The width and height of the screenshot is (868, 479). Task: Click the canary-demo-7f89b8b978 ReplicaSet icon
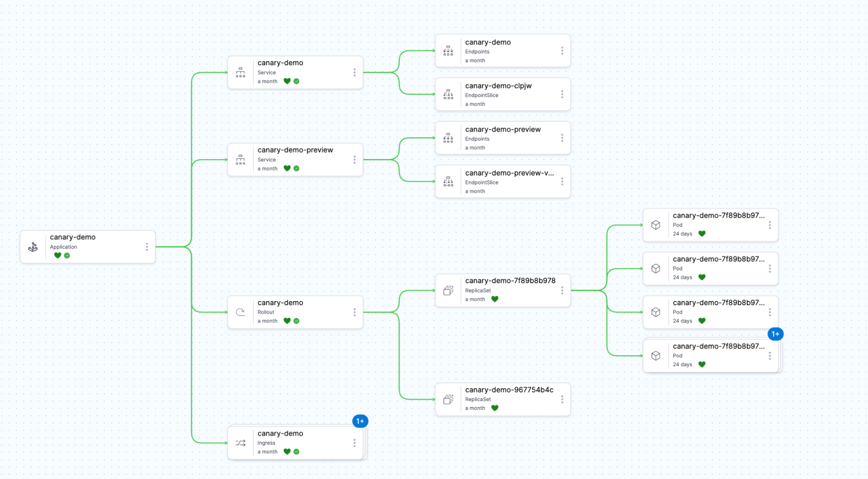coord(448,291)
